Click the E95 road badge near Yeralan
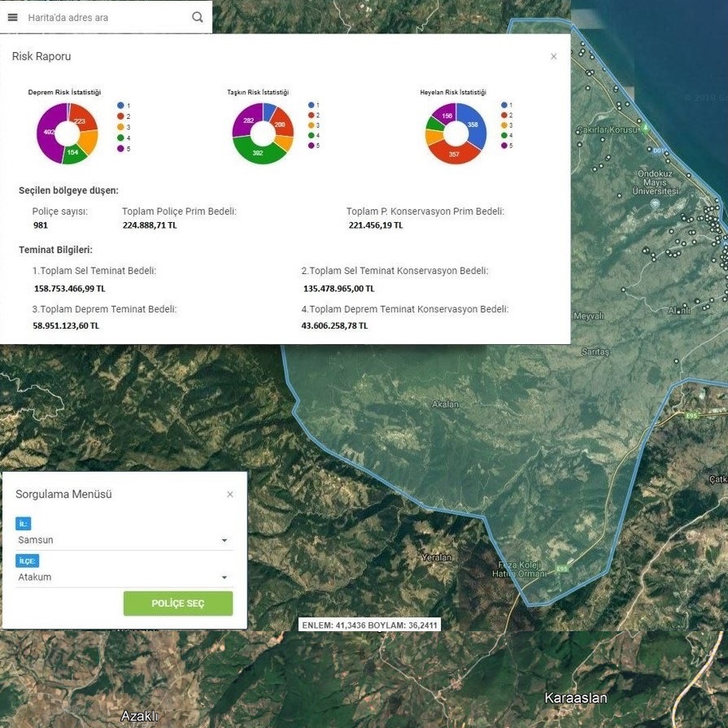 point(561,568)
